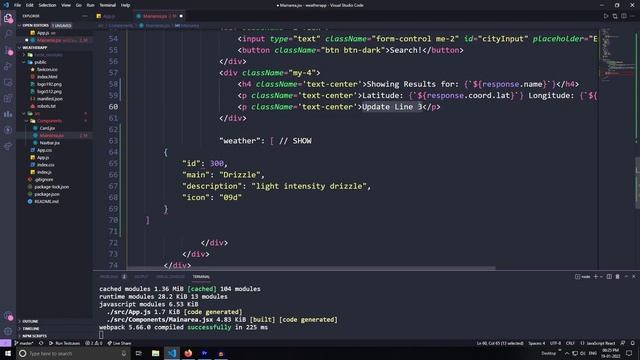Click the feedback icon in status bar
Viewport: 640px width, 360px height.
point(623,343)
